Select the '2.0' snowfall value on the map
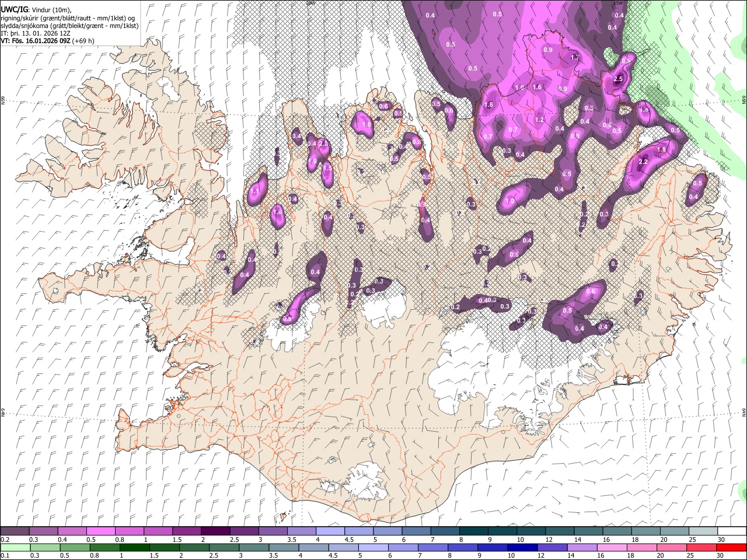747x560 pixels. click(323, 143)
